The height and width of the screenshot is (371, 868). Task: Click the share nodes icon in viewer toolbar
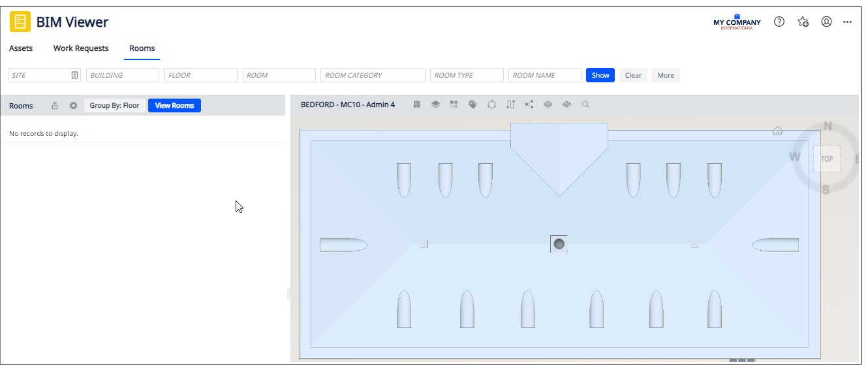[x=529, y=104]
